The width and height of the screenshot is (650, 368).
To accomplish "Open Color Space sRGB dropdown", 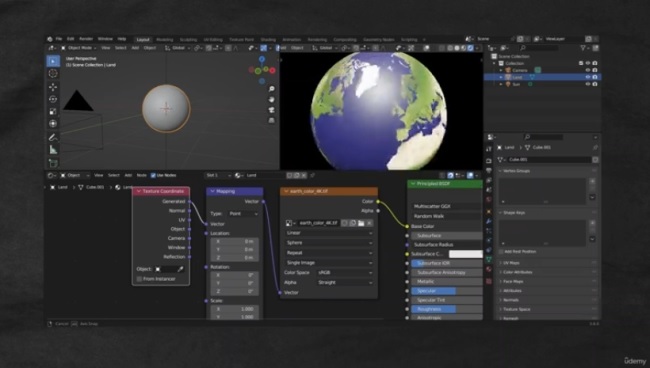I will 345,273.
